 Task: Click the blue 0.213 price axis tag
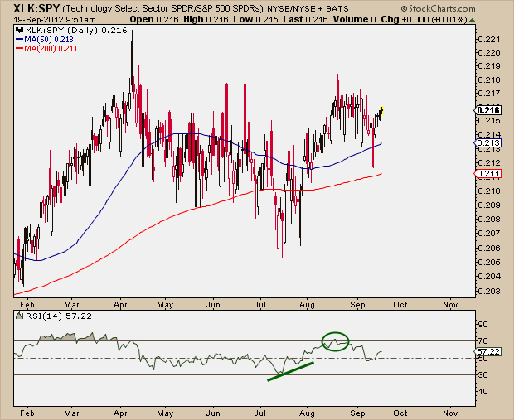coord(487,143)
